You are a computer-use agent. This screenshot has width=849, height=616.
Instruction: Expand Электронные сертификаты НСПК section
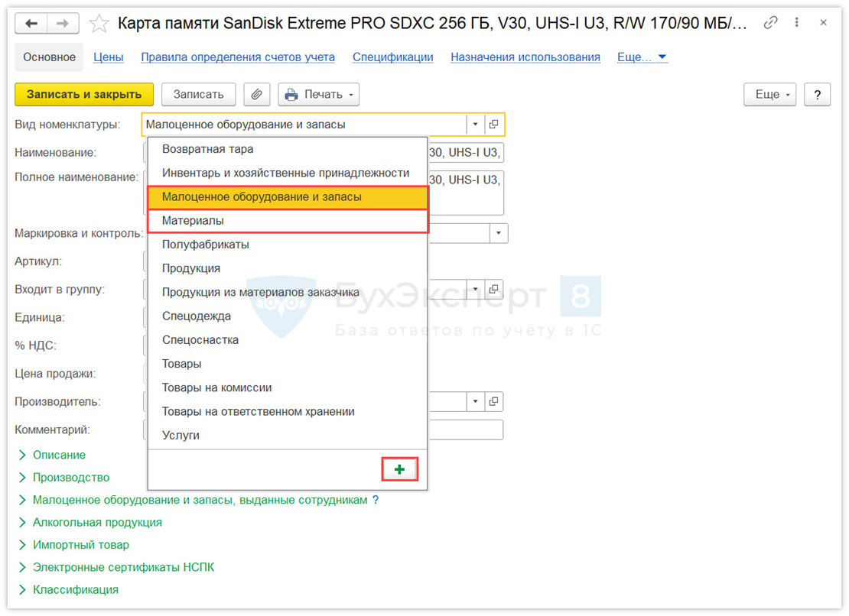coord(116,567)
